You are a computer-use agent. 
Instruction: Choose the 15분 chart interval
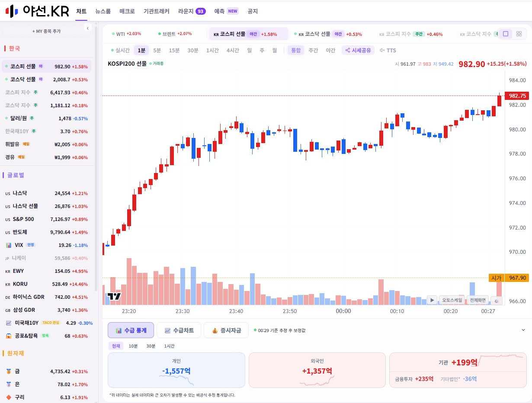click(x=174, y=51)
